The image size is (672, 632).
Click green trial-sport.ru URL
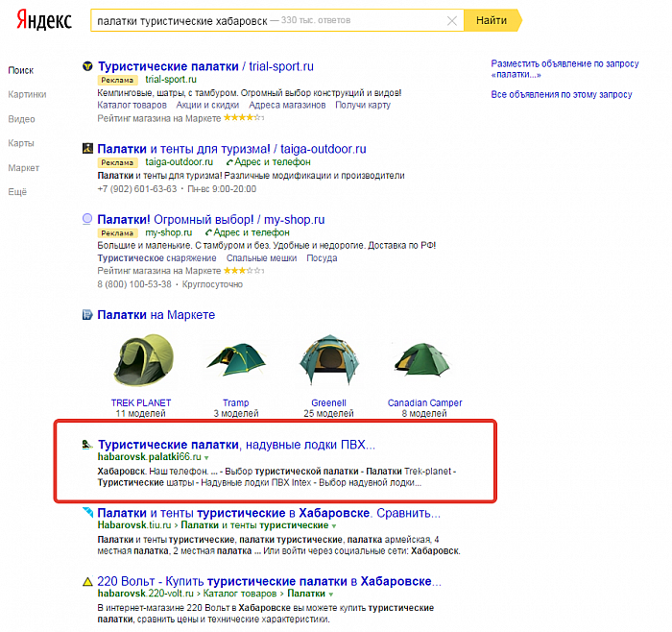point(171,80)
